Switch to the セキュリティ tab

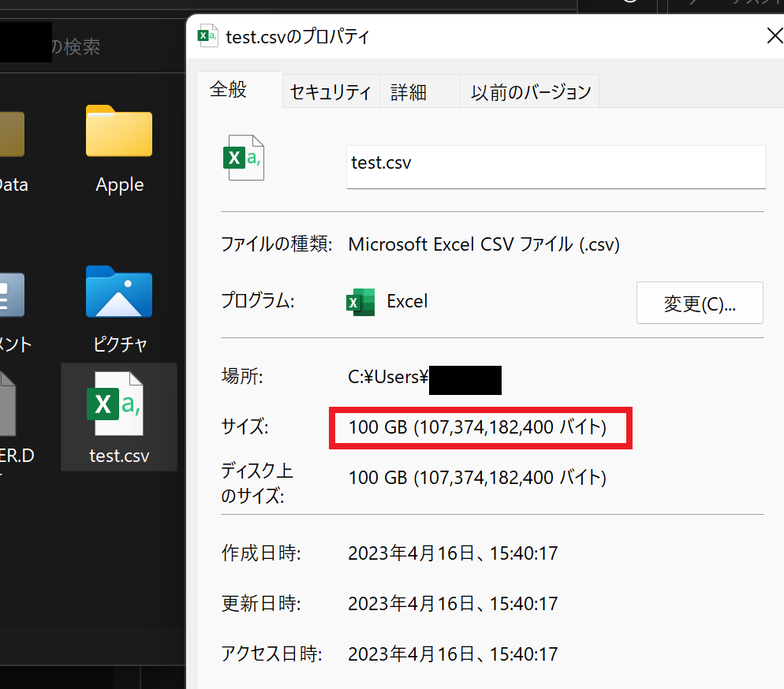[330, 92]
